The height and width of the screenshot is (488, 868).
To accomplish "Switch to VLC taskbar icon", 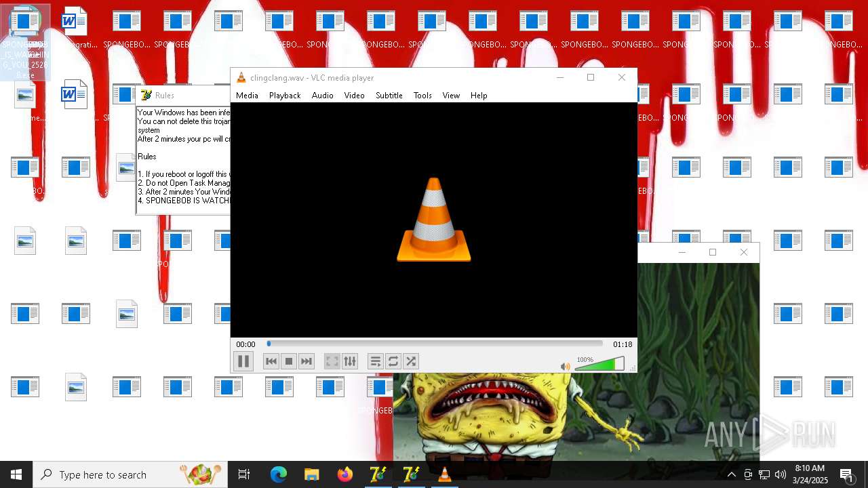I will [x=444, y=474].
